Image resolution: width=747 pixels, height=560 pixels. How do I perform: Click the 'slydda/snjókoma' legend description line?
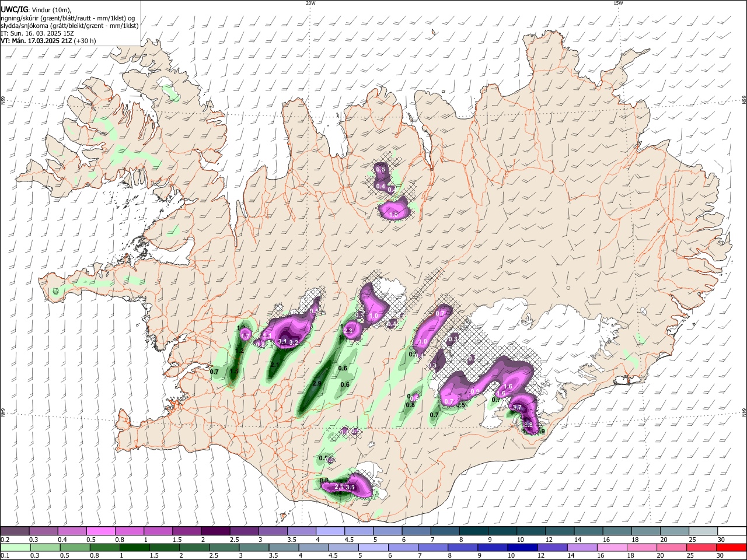(69, 26)
